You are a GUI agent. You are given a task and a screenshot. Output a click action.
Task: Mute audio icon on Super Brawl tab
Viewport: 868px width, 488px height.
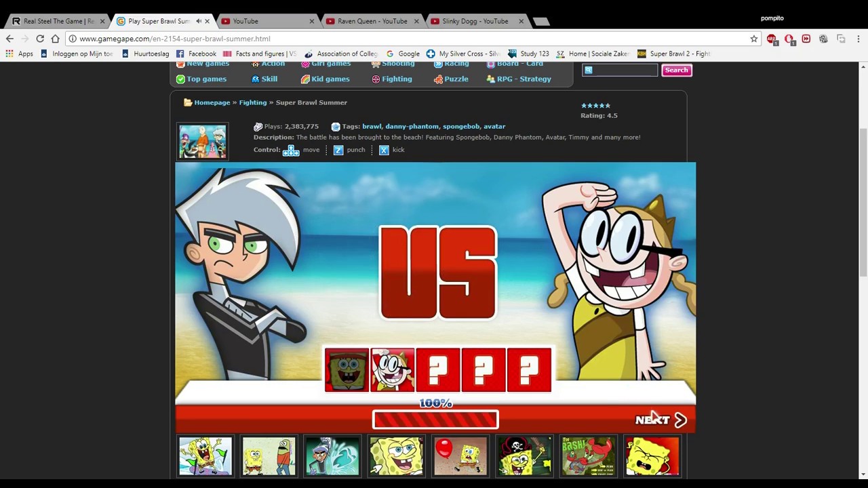[198, 21]
